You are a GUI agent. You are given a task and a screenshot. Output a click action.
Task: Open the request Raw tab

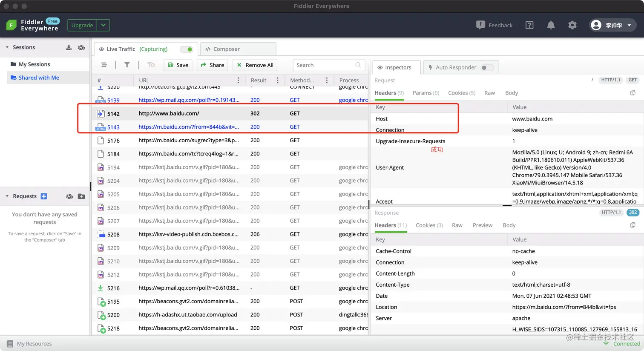[x=490, y=93]
